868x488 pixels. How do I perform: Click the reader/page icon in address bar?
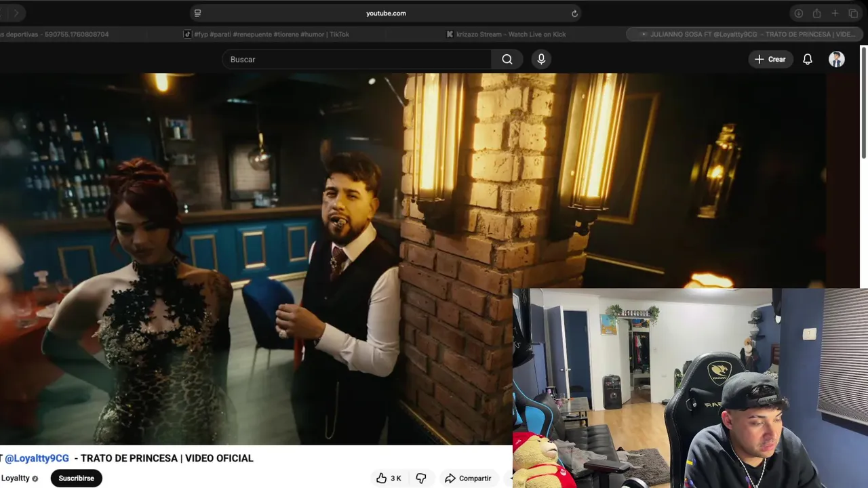coord(197,13)
